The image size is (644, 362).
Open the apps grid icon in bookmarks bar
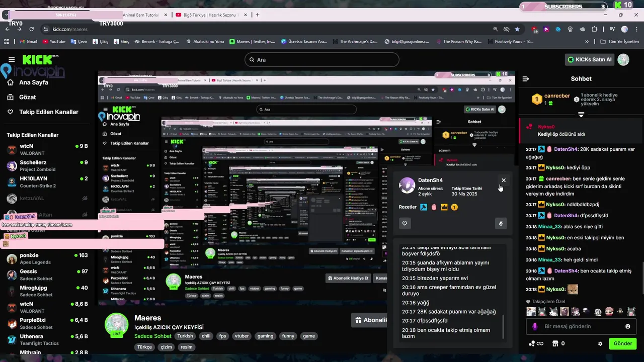point(7,42)
